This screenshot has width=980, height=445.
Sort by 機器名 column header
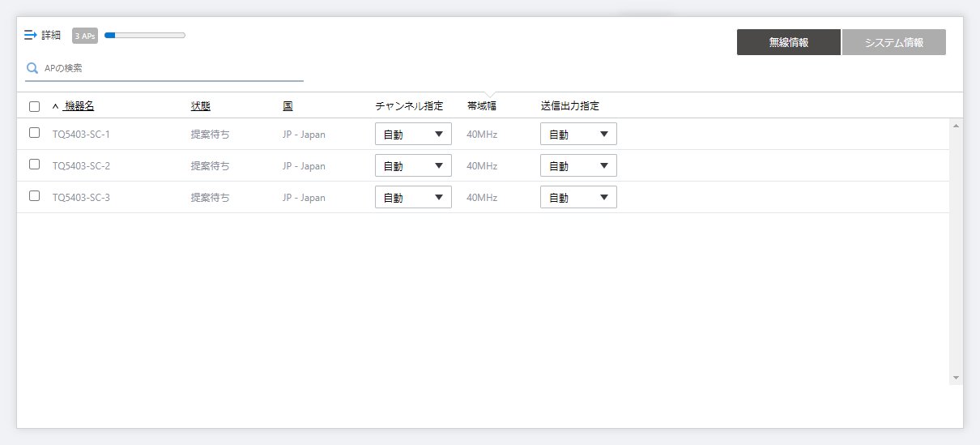tap(79, 106)
